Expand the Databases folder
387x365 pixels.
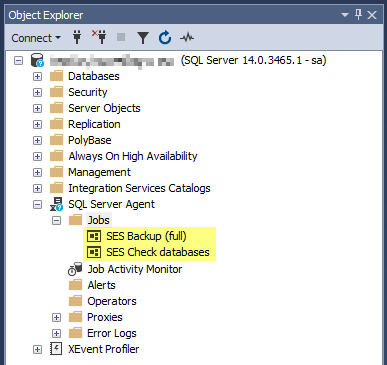pos(38,77)
